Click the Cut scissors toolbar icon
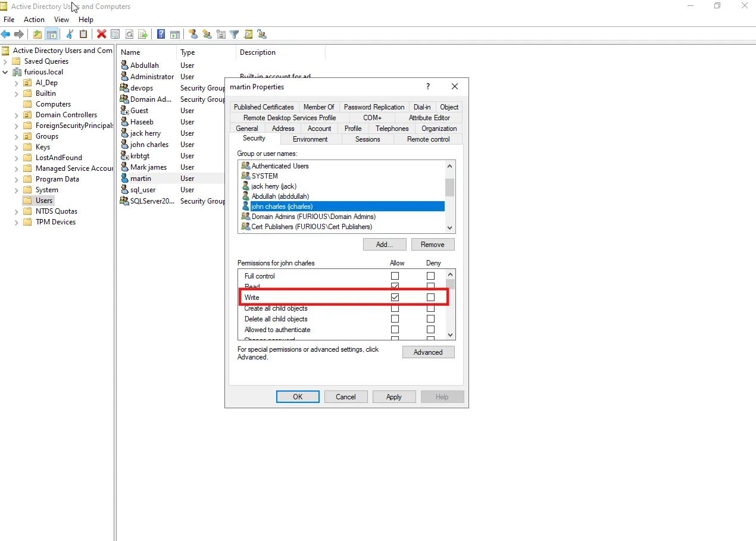 [70, 35]
